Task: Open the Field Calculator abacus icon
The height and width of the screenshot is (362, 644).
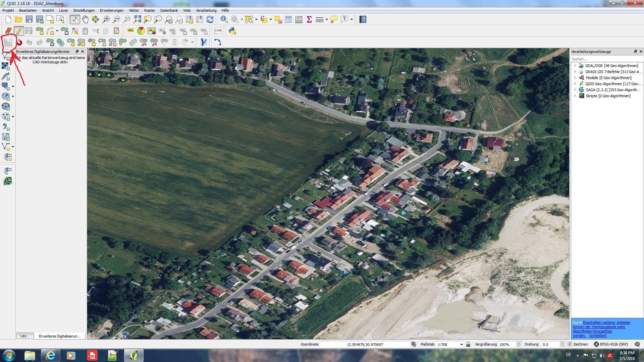Action: pyautogui.click(x=299, y=19)
